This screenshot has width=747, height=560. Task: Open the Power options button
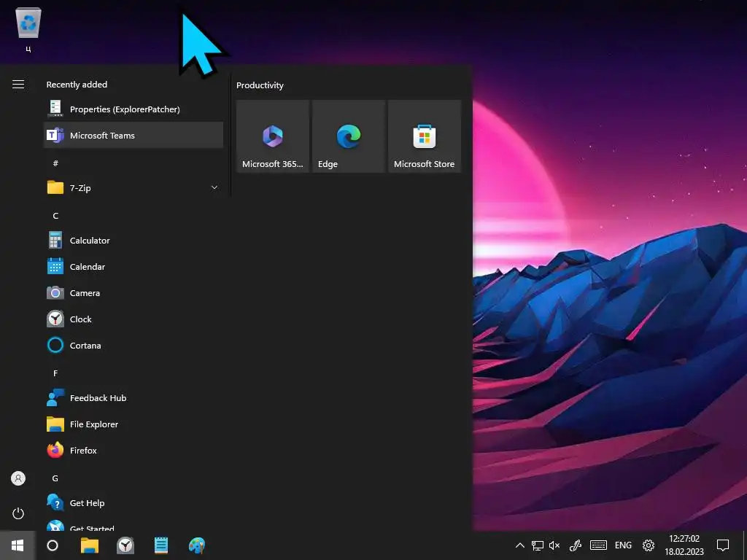pos(18,513)
